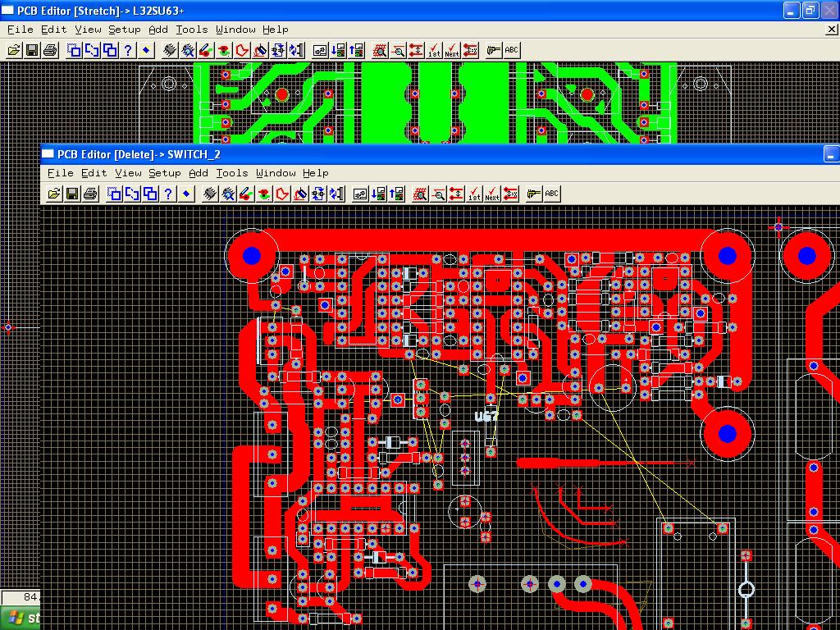Screen dimensions: 840x630
Task: Open file icon in L32SU63+ window toolbar
Action: pos(13,50)
